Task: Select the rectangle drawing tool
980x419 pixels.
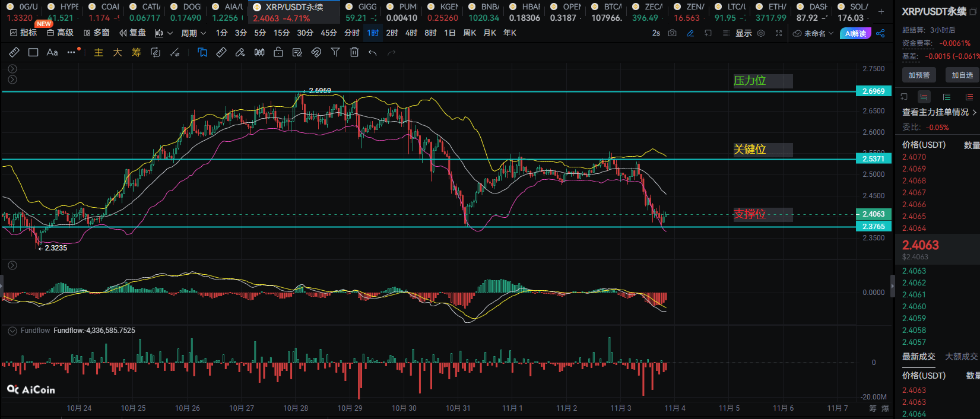Action: coord(33,52)
